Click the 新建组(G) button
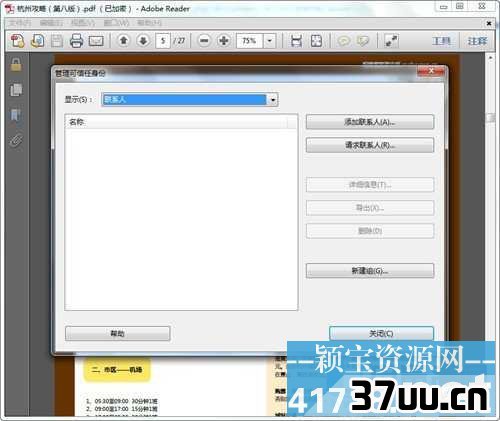The width and height of the screenshot is (500, 421). pos(370,271)
